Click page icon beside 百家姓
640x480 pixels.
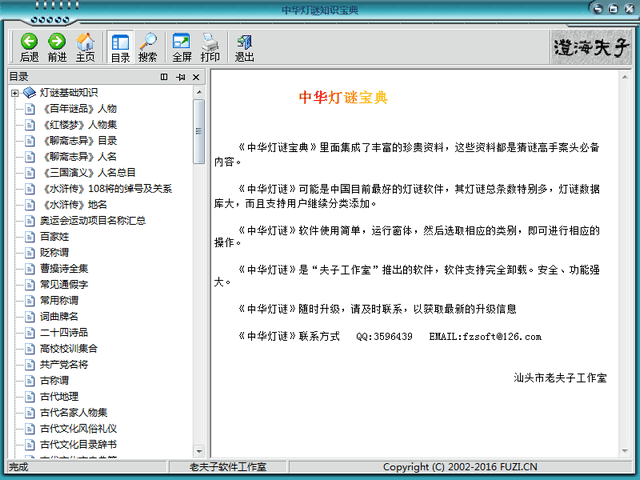coord(30,237)
